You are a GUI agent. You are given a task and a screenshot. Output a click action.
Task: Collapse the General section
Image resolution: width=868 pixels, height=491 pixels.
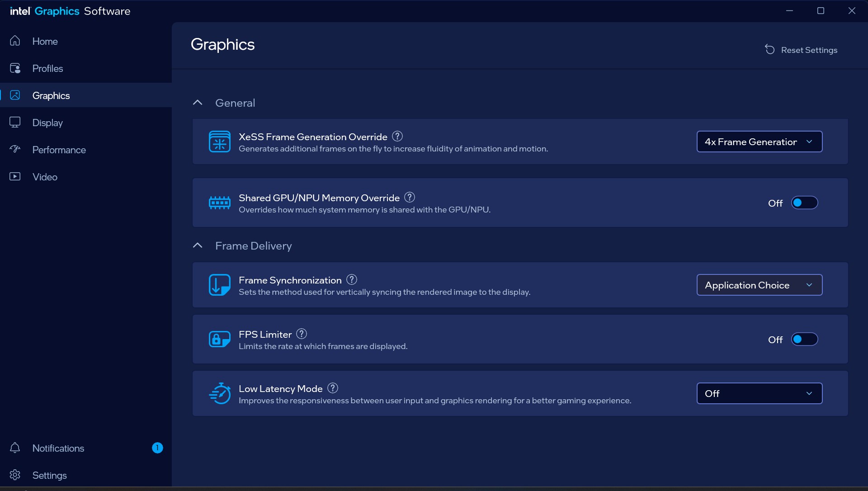(198, 103)
